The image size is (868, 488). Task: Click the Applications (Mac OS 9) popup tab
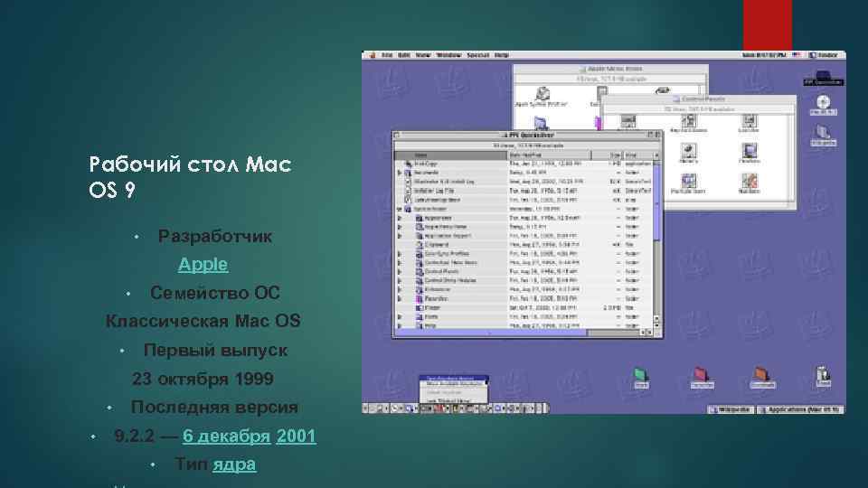coord(800,410)
